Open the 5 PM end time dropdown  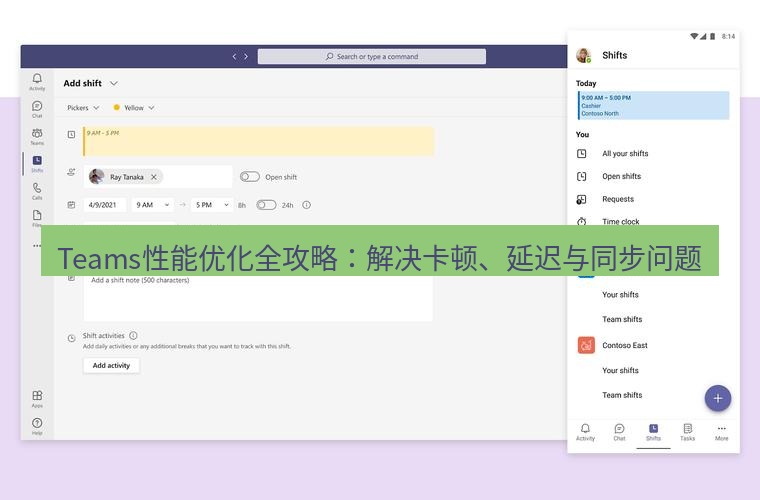tap(212, 205)
